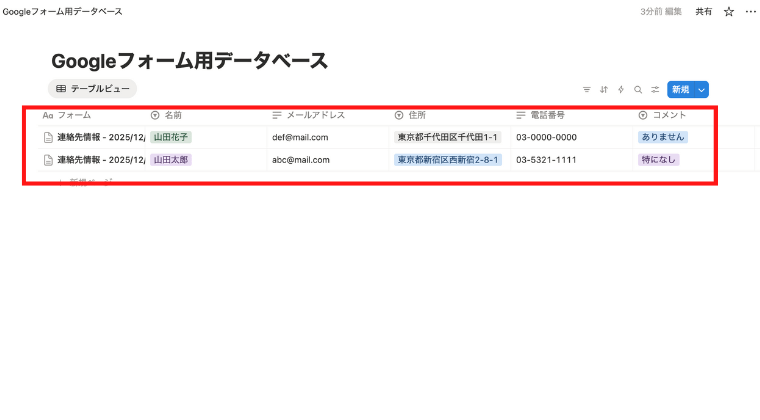Open the filter icon in database toolbar
The width and height of the screenshot is (760, 420).
pos(586,90)
